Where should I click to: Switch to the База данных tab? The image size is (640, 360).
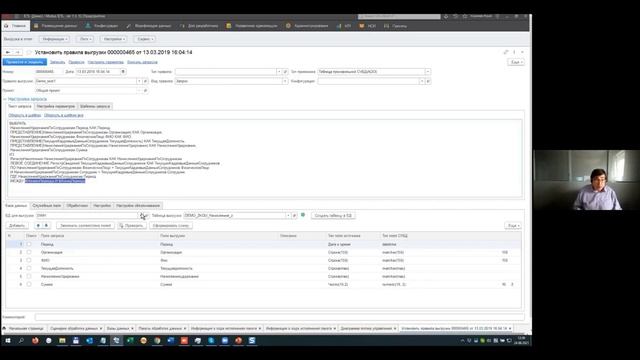(x=16, y=206)
